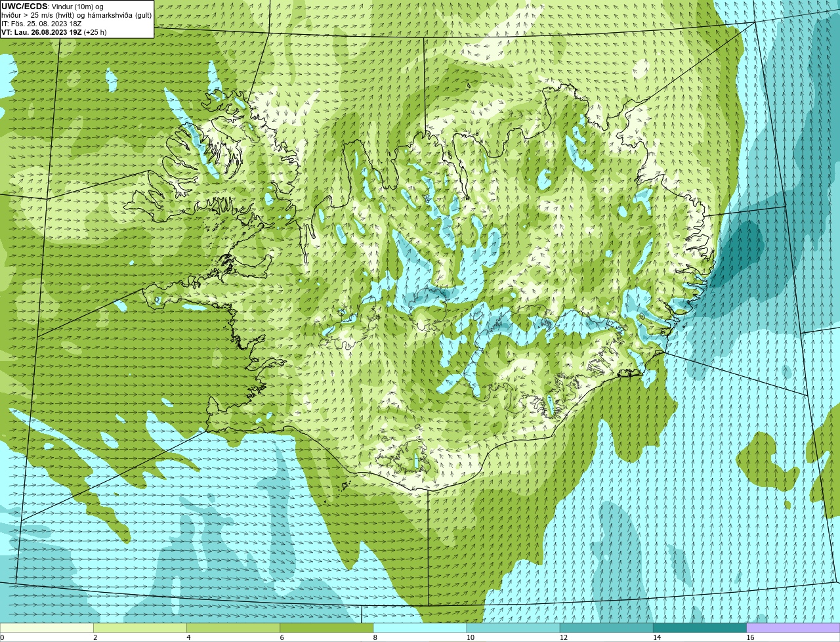This screenshot has height=642, width=840.
Task: Click the 'UWC/ECDS: Vindur (10m) og' title line
Action: click(52, 7)
